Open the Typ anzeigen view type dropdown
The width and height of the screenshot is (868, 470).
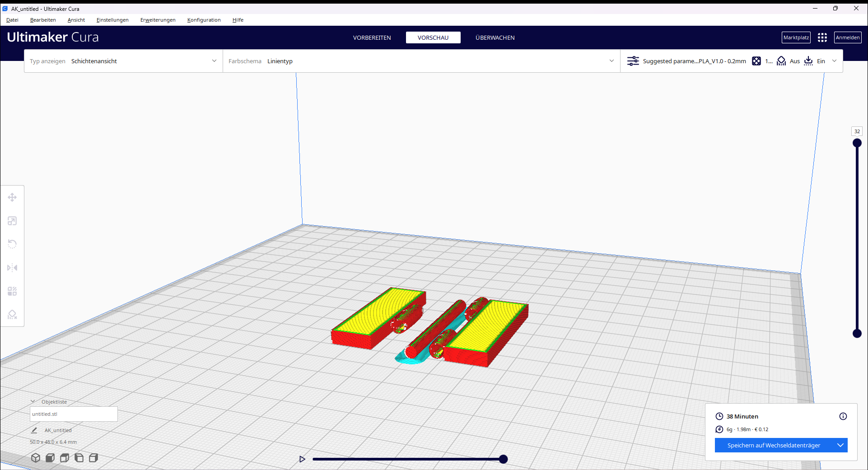[x=123, y=61]
